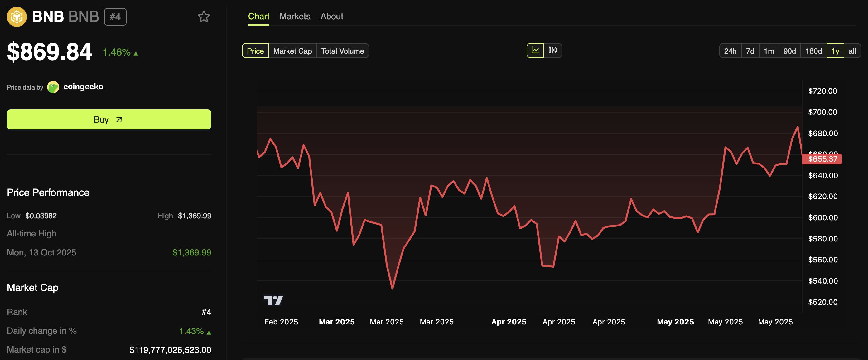Switch to line chart view icon
This screenshot has width=868, height=360.
535,51
